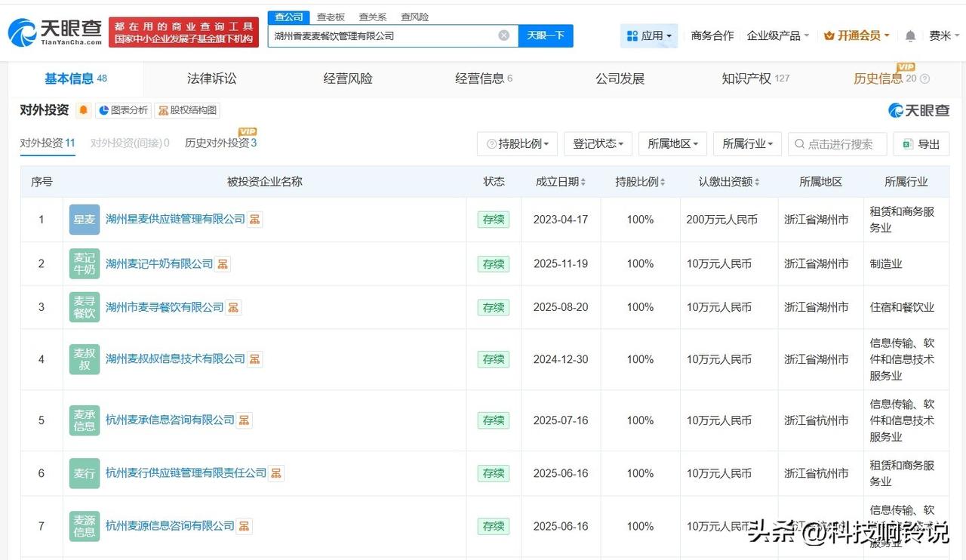The image size is (966, 560).
Task: Open company 湖州星麦供应链管理有限公司
Action: pyautogui.click(x=176, y=220)
